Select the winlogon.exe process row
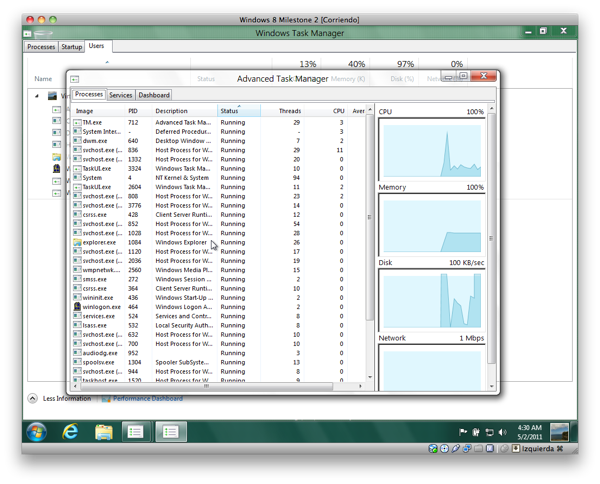Screen dimensions: 600x484 click(219, 307)
